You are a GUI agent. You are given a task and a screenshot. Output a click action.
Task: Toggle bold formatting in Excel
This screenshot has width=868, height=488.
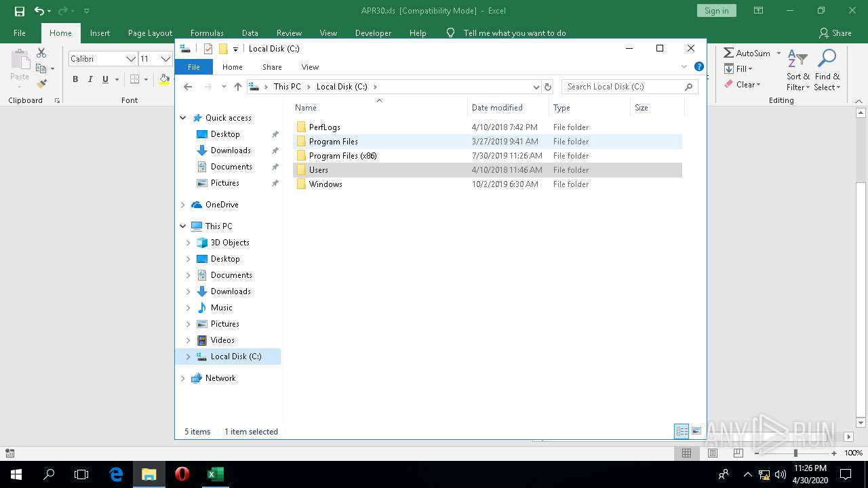point(75,79)
